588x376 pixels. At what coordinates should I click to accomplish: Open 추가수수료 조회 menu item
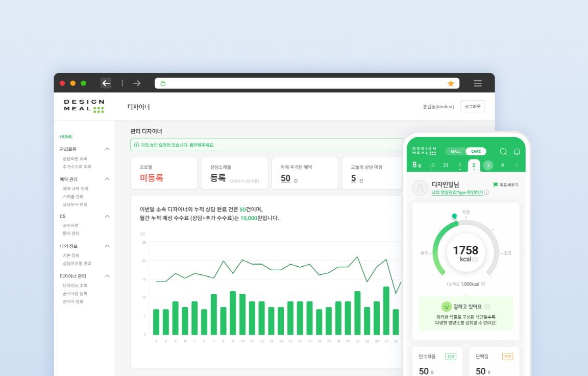pyautogui.click(x=77, y=167)
